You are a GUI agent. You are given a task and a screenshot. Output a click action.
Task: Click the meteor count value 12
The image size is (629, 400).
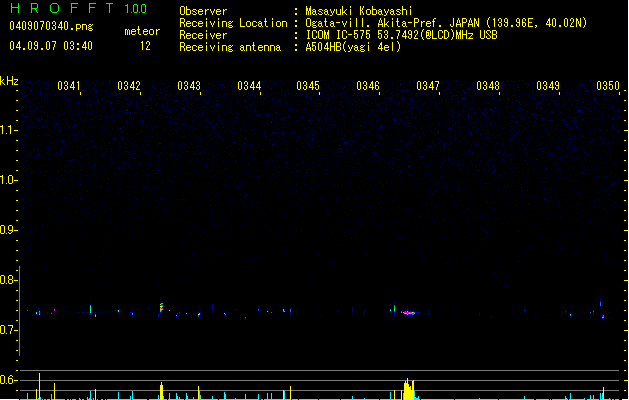[x=145, y=46]
